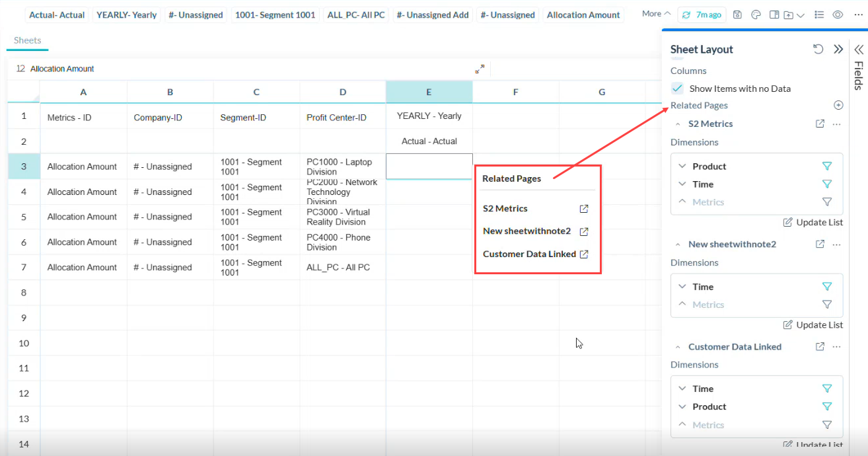Image resolution: width=868 pixels, height=456 pixels.
Task: Click Update List under S2 Metrics
Action: 813,223
